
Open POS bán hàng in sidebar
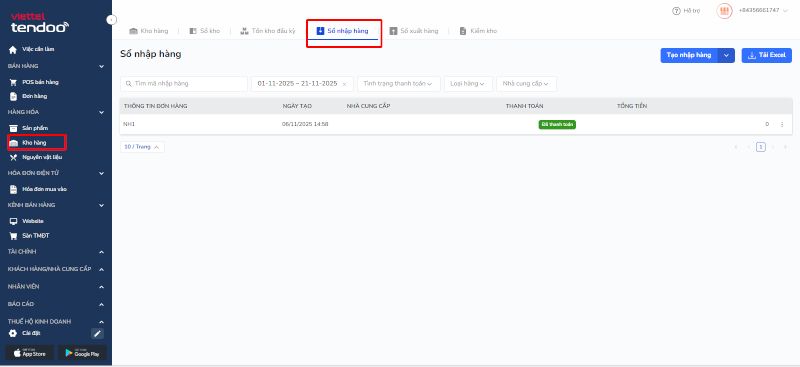(x=34, y=82)
